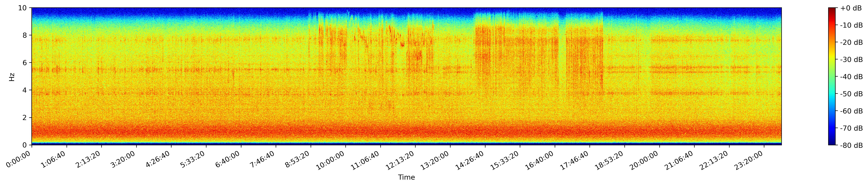Screen dimensions: 868x186
Task: Click the 'Hz' y-axis label
Action: pos(12,77)
